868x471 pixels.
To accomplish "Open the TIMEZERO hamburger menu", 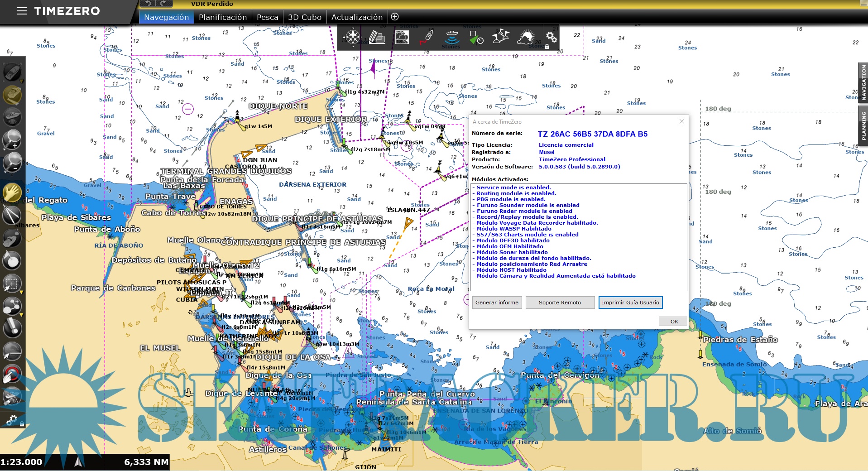I will coord(22,11).
